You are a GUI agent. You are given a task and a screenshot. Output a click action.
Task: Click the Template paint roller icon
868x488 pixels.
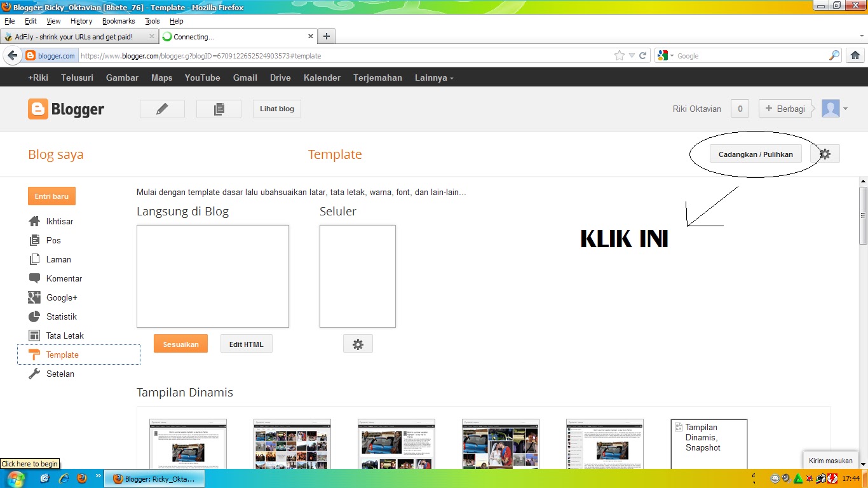[34, 355]
